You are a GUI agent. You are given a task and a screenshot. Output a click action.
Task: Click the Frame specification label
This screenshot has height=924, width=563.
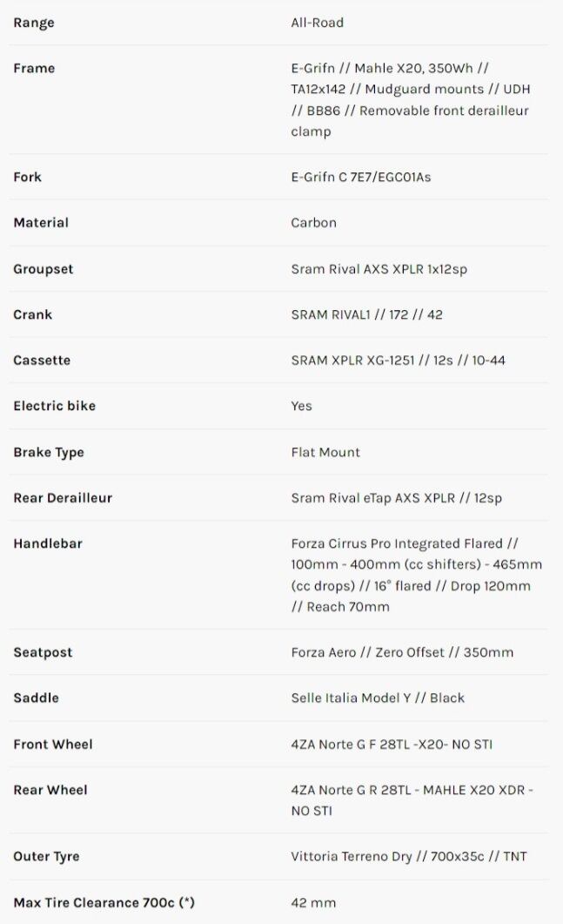[34, 68]
